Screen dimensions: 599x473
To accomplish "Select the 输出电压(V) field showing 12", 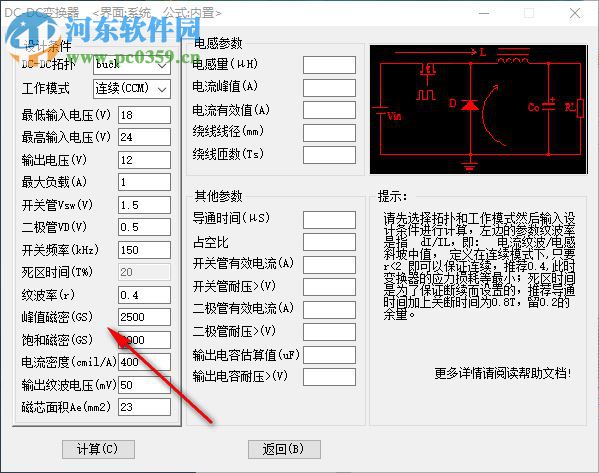I will pyautogui.click(x=144, y=160).
